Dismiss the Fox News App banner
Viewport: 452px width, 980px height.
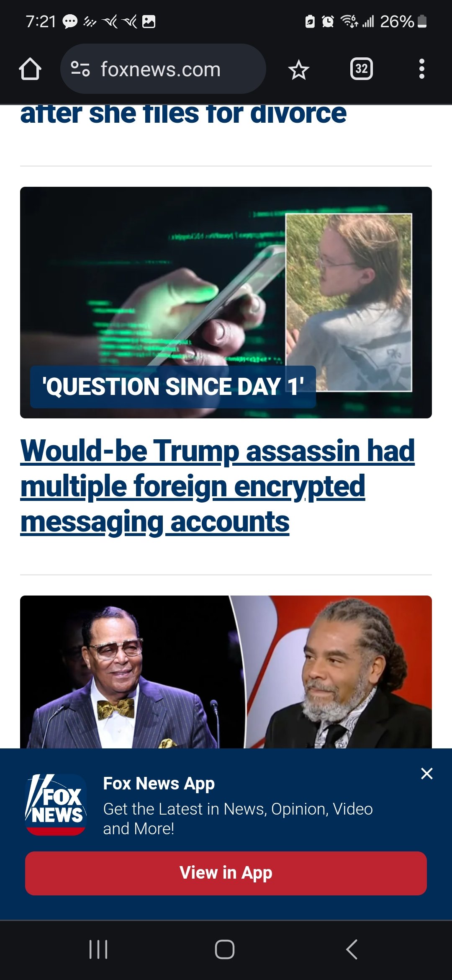[x=426, y=774]
